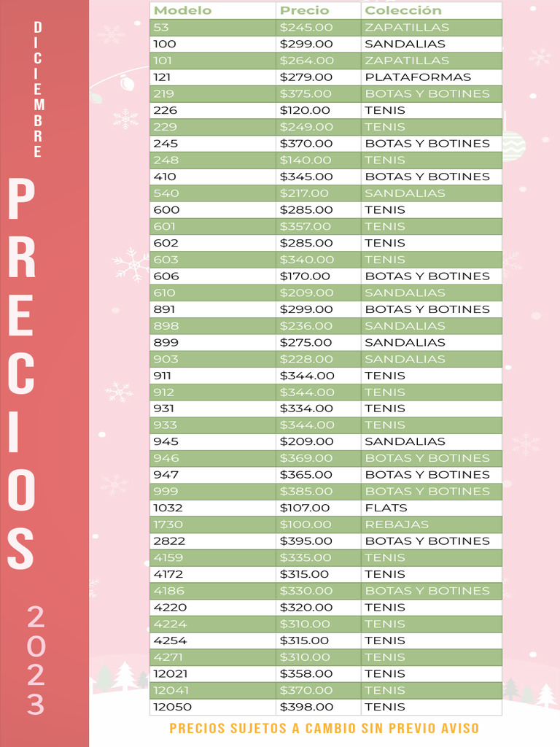The width and height of the screenshot is (560, 747).
Task: Click the 'Precios sujetos a cambio' notice
Action: coord(324,729)
